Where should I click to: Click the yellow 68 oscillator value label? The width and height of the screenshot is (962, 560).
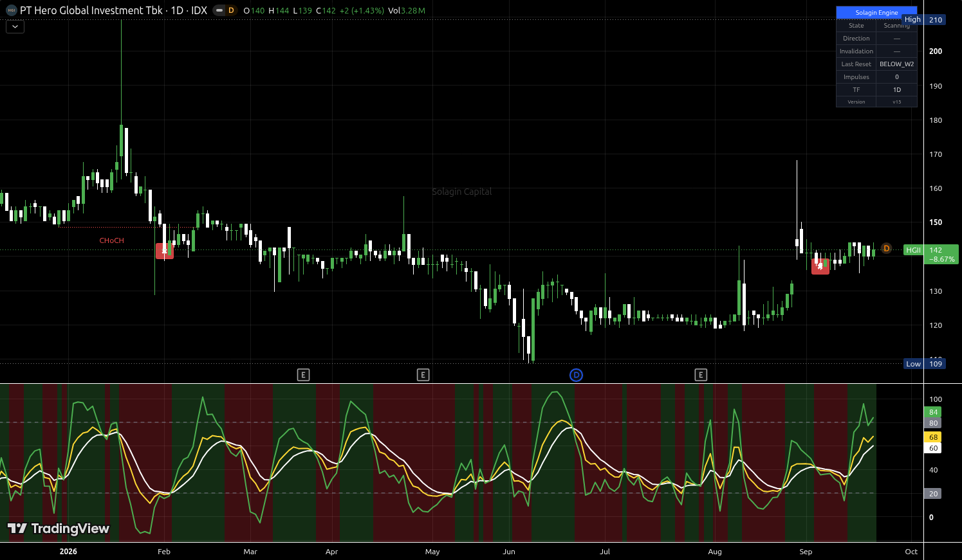tap(933, 437)
